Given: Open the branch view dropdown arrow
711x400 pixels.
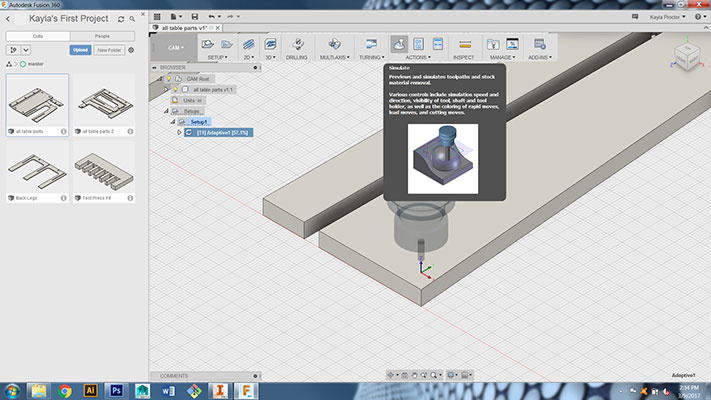Looking at the screenshot, I should 26,50.
